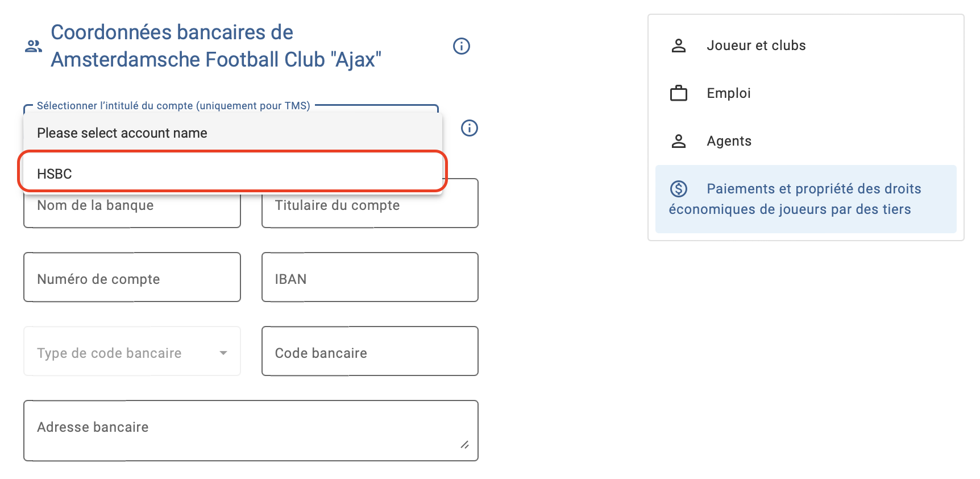The image size is (980, 479).
Task: Click the person icon for Joueur et clubs
Action: pos(678,46)
